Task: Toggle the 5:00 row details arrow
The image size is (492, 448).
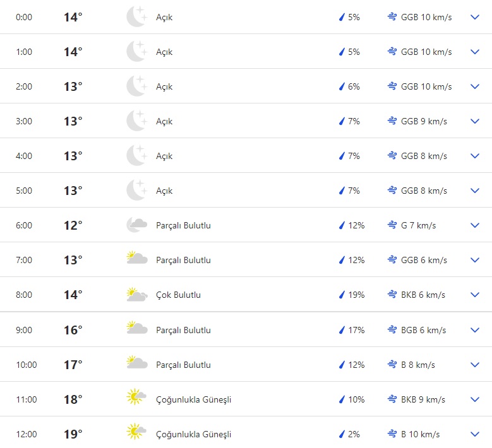Action: point(475,191)
